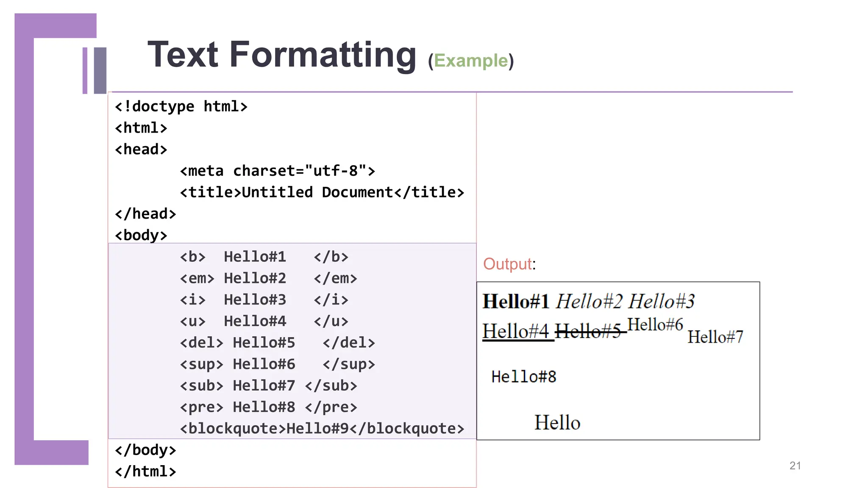The width and height of the screenshot is (868, 488).
Task: Click the green 'Example' subtitle text
Action: click(470, 61)
